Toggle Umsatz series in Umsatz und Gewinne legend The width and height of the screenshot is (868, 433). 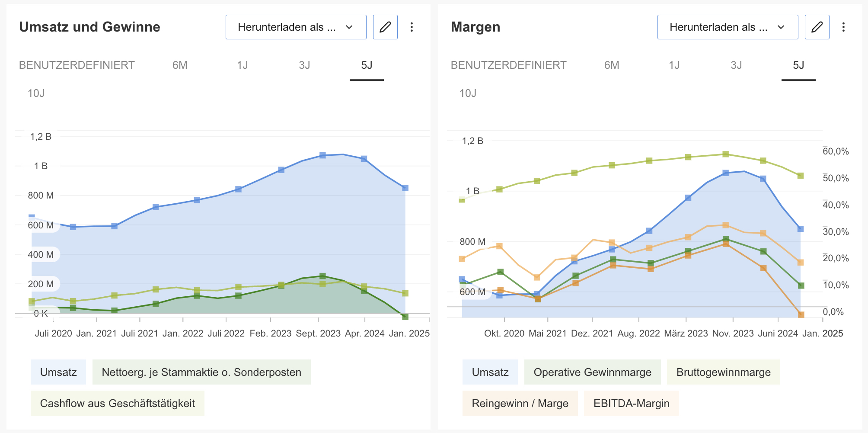pyautogui.click(x=58, y=372)
